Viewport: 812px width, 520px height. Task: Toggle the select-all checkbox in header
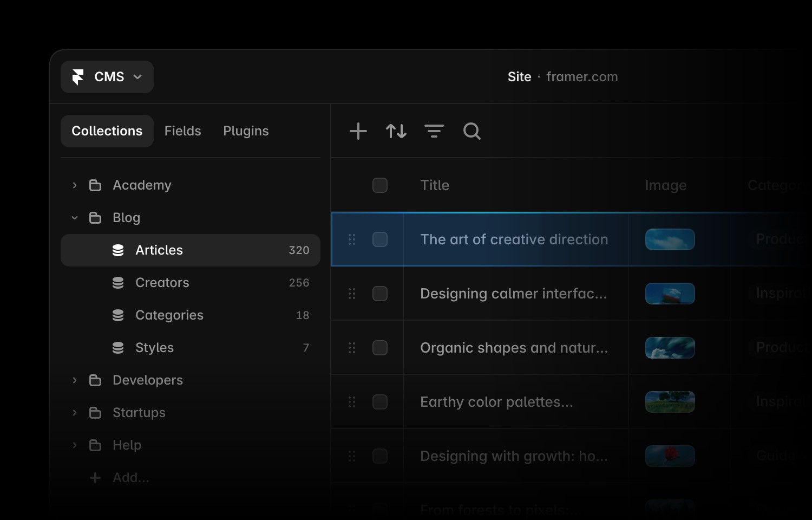point(380,185)
